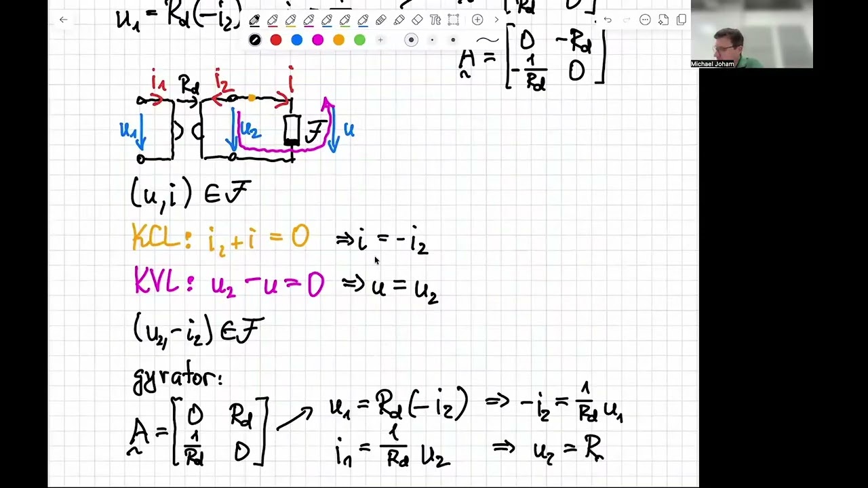Select the Tt text tool
Screen dimensions: 868x488
[x=435, y=20]
